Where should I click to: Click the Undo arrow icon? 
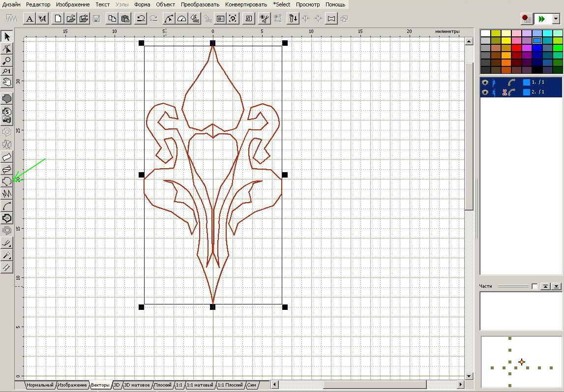(141, 19)
